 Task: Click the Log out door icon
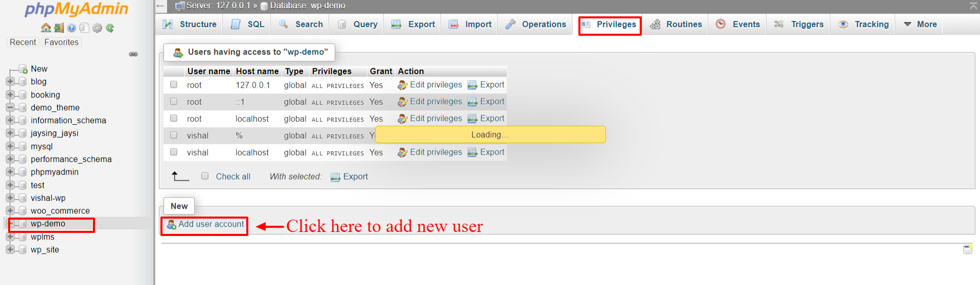59,28
